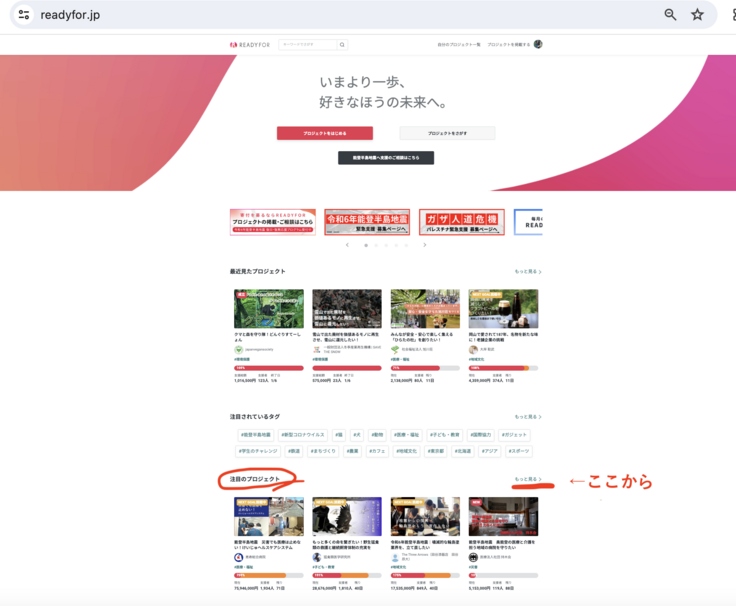This screenshot has width=736, height=606.
Task: Open site info icon beside readyfor.jp
Action: [24, 15]
